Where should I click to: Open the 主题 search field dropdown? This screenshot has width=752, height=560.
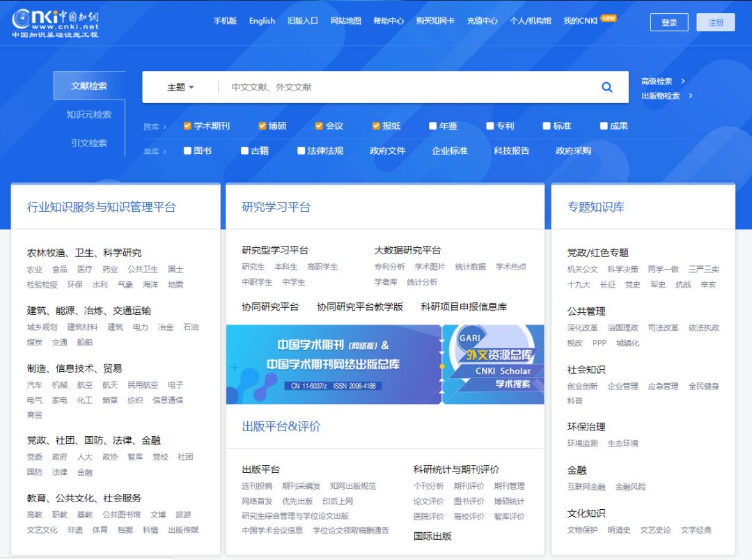[x=180, y=87]
